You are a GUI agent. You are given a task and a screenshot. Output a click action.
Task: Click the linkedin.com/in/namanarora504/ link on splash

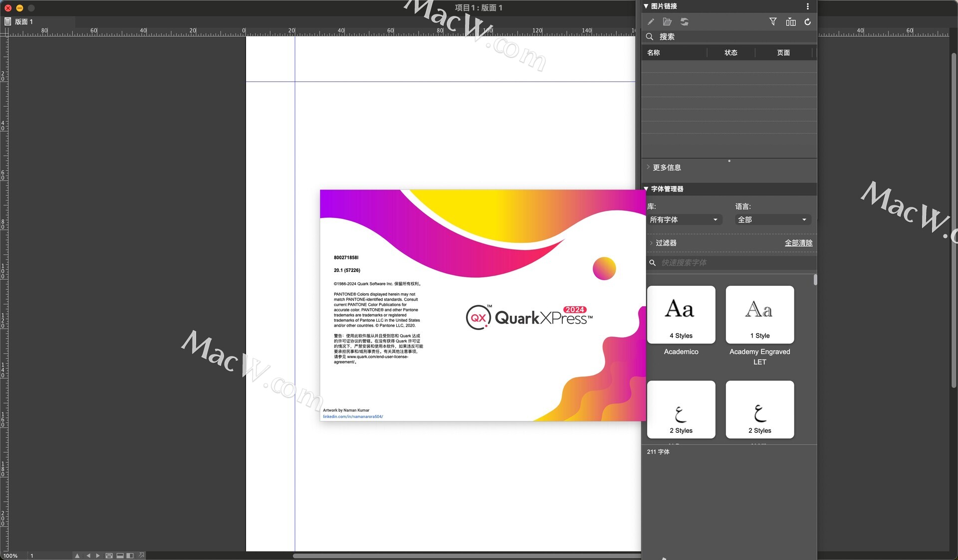[353, 416]
